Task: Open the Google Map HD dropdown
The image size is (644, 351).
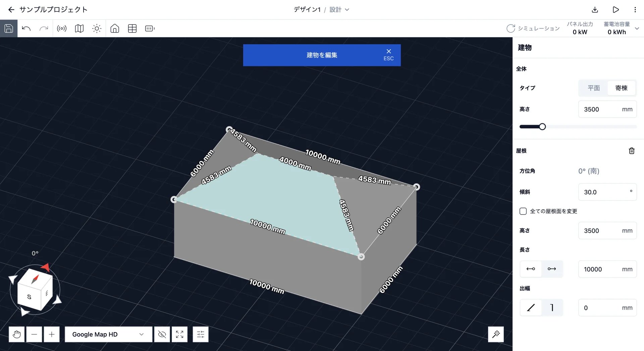Action: point(108,334)
